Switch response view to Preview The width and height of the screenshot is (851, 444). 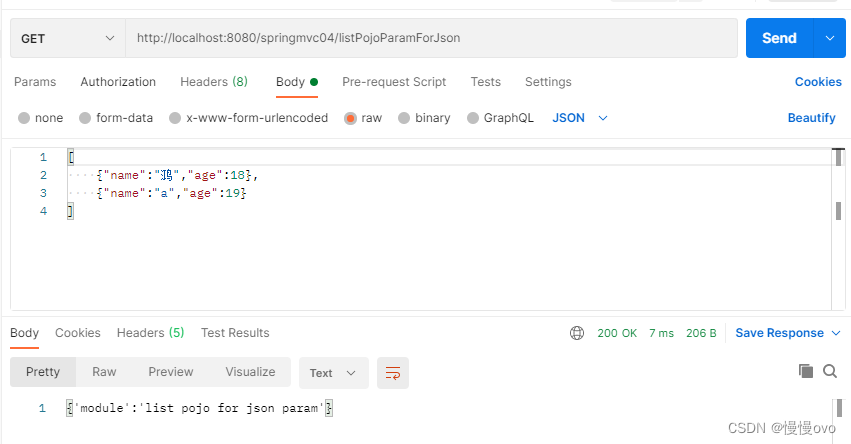coord(170,372)
